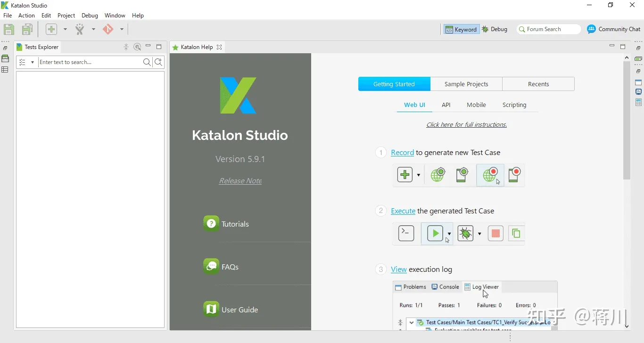Switch to the Recents tab
Image resolution: width=644 pixels, height=343 pixels.
coord(538,84)
